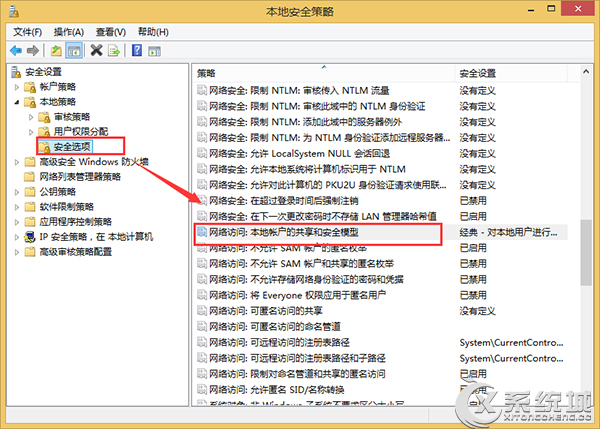Select the 网络列表管理器策略 tree item
Viewport: 600px width, 429px height.
coord(80,176)
